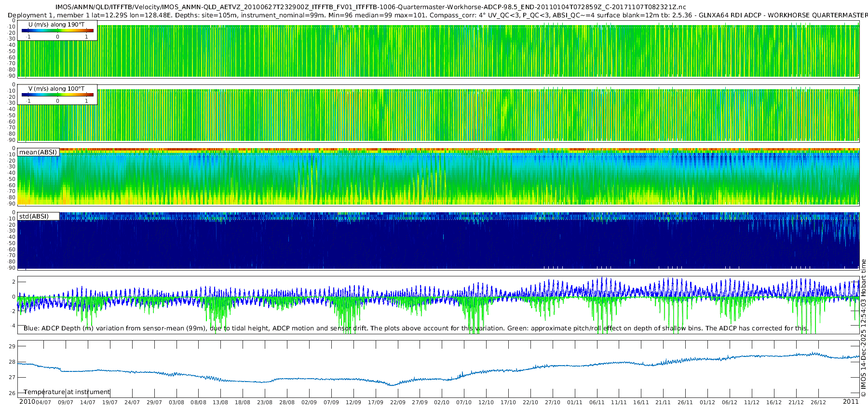Viewport: 868px width, 410px height.
Task: Click the std(ABSI) panel label
Action: pos(34,217)
